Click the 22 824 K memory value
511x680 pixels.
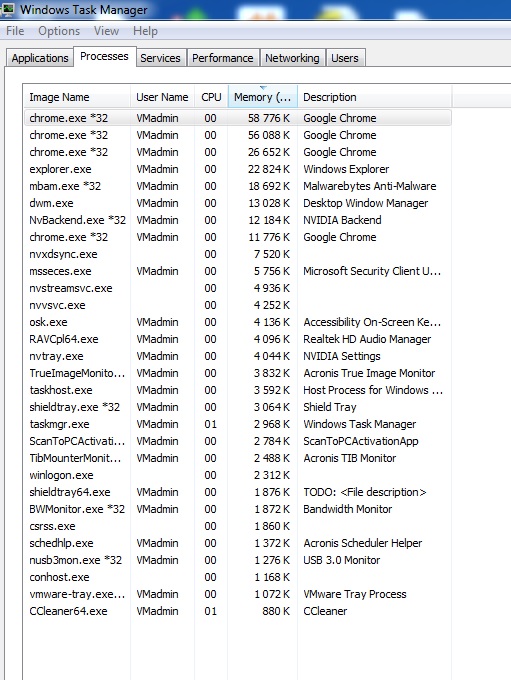tap(269, 169)
